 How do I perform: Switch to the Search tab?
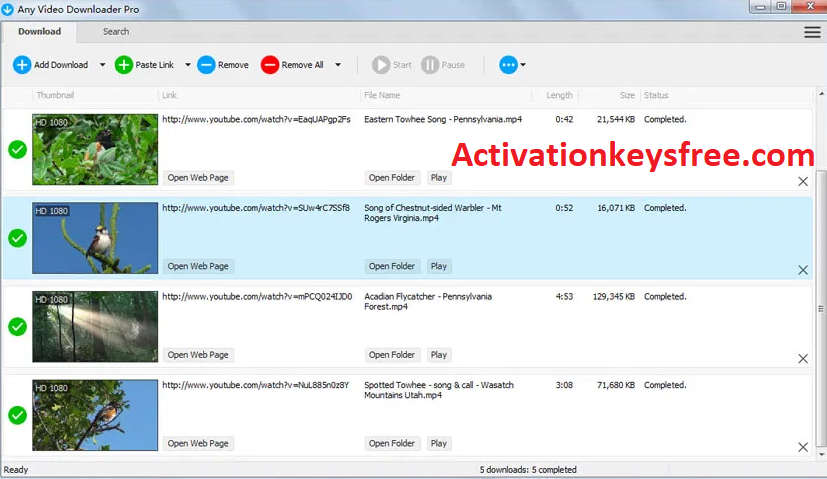(x=116, y=32)
